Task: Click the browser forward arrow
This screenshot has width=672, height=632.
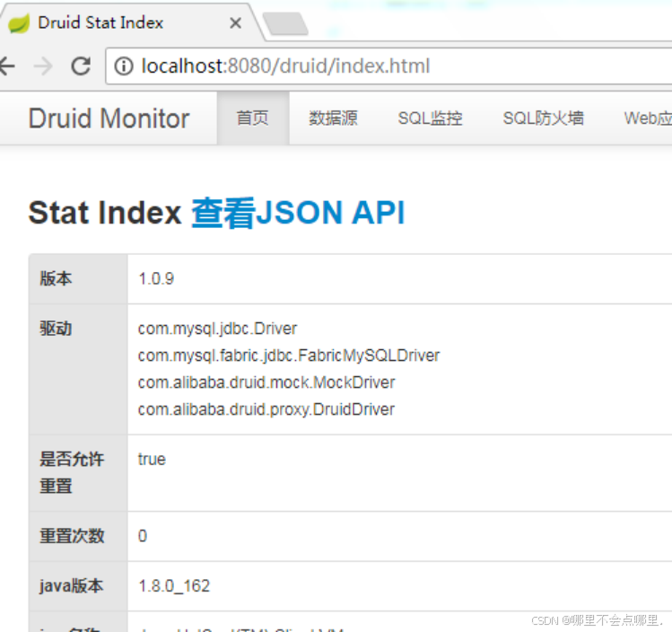Action: click(x=43, y=66)
